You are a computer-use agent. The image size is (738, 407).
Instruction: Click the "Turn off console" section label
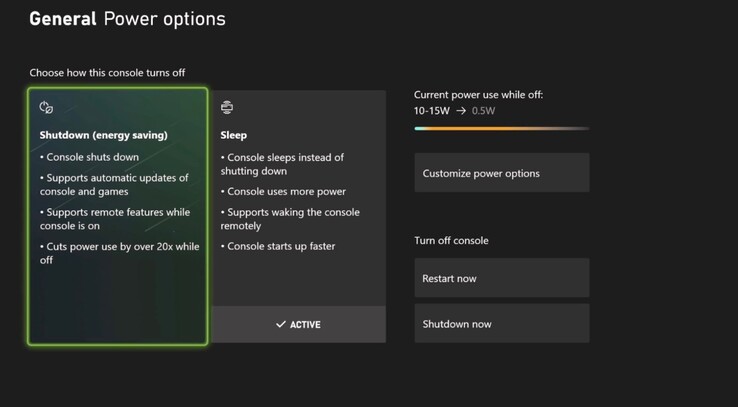(451, 241)
